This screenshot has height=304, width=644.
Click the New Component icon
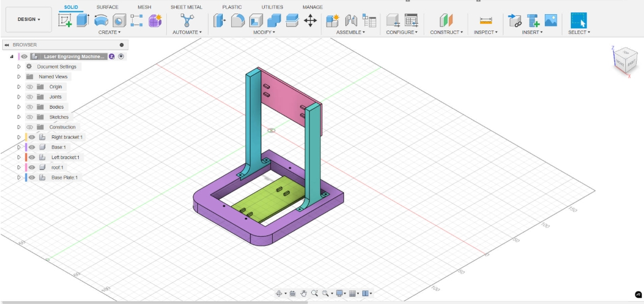click(x=332, y=20)
